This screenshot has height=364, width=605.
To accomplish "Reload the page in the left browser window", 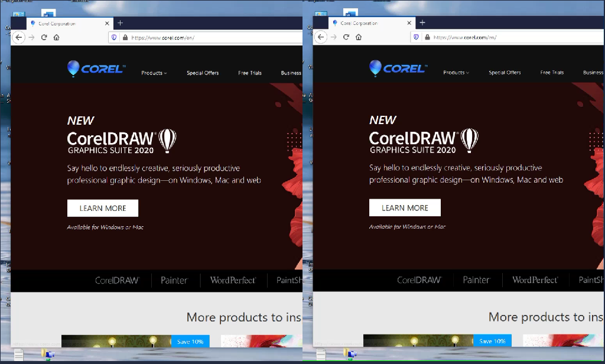I will click(44, 37).
